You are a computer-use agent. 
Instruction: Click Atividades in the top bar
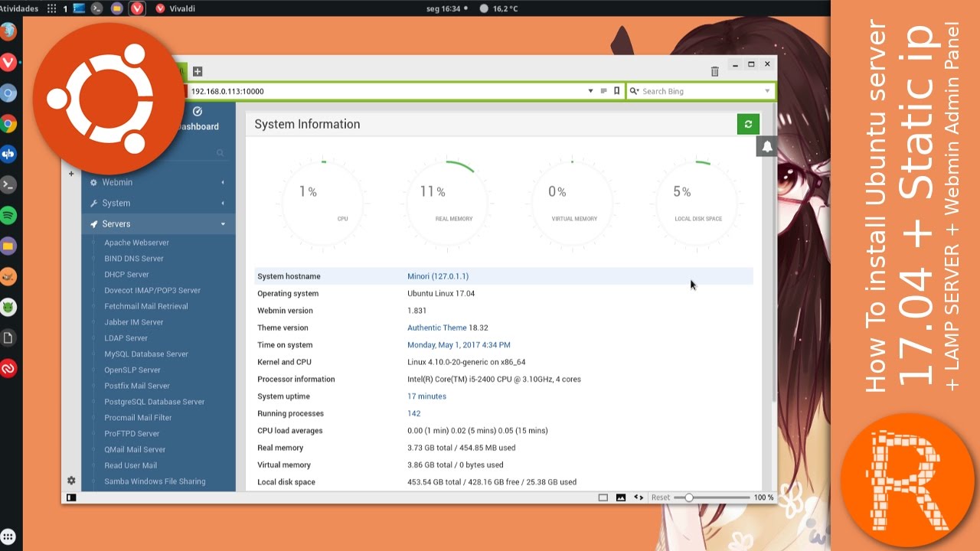click(20, 8)
